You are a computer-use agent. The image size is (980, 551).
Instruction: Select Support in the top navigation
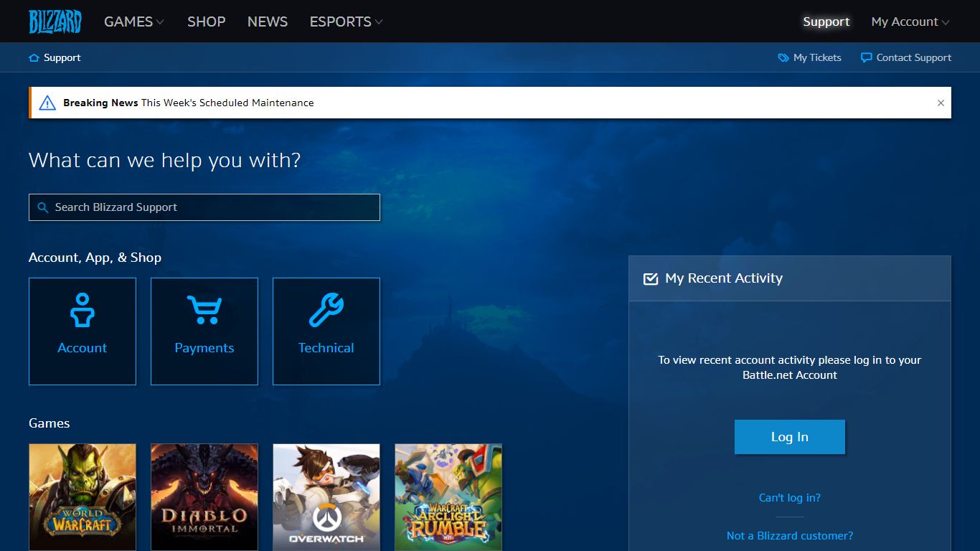826,22
